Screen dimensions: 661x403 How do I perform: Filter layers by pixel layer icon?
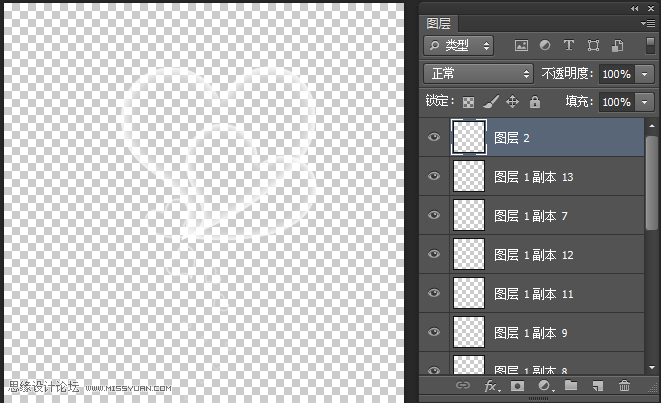[521, 46]
